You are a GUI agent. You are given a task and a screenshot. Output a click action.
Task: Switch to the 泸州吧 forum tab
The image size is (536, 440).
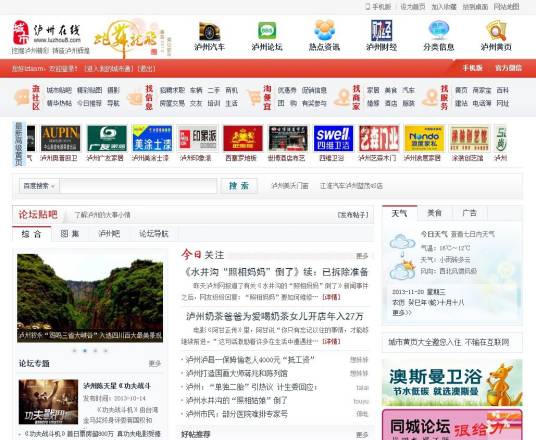[x=109, y=234]
